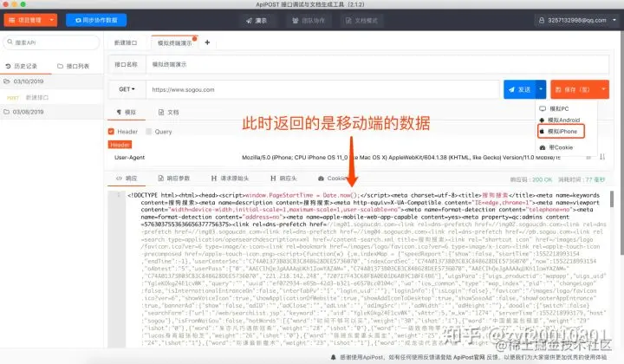Select the 模拟终端演示 request tab
The height and width of the screenshot is (364, 624).
(174, 42)
